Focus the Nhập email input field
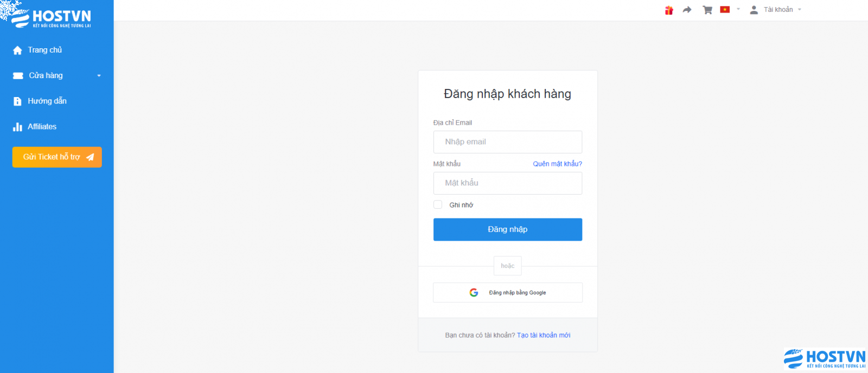 [x=508, y=142]
